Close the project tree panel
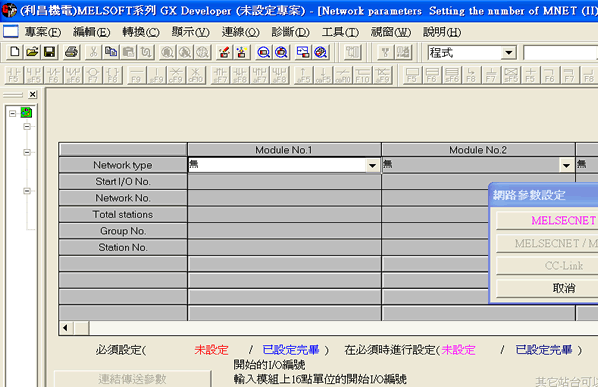The image size is (598, 387). [x=33, y=94]
